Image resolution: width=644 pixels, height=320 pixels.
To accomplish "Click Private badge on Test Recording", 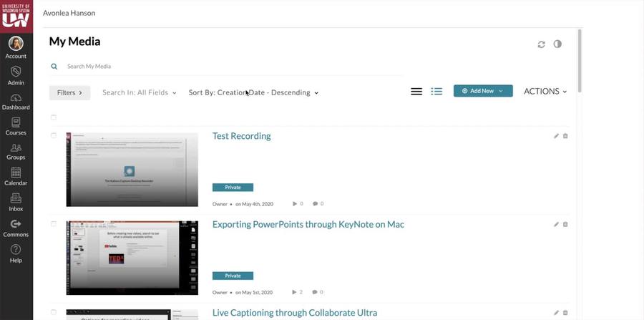I will [233, 188].
